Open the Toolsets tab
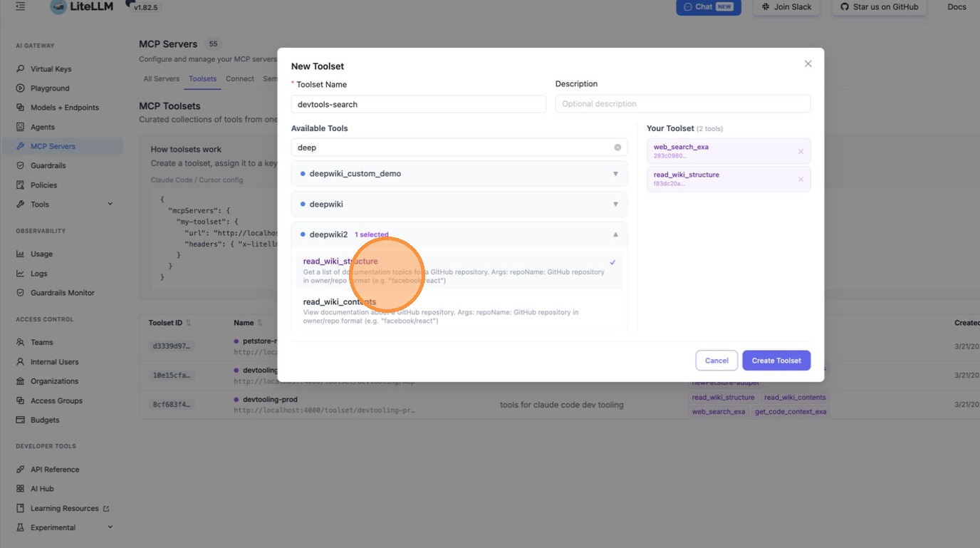The image size is (980, 548). (x=202, y=78)
